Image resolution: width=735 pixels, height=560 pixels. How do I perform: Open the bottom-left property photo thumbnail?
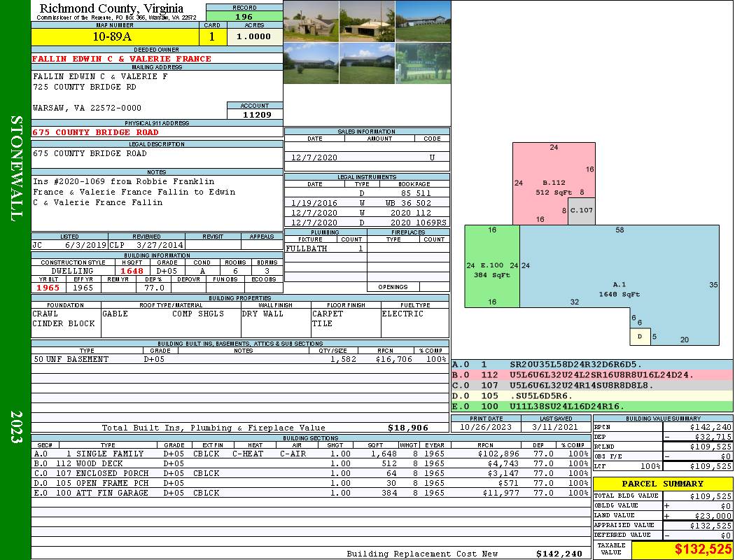tap(311, 63)
